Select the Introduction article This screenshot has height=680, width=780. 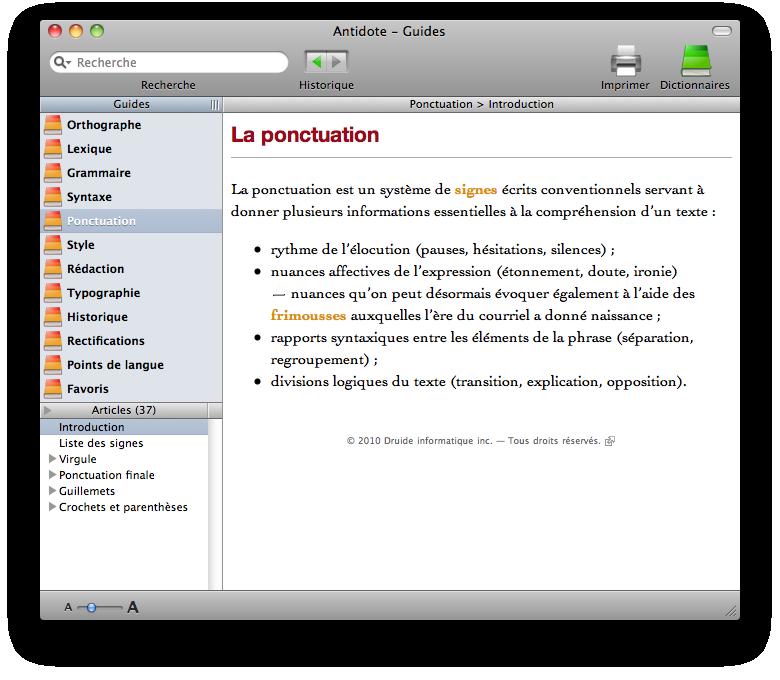(x=124, y=427)
